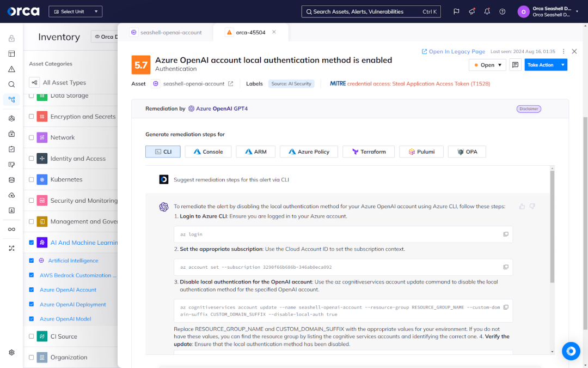Give thumbs up to the remediation answer
The width and height of the screenshot is (588, 368).
pos(522,206)
